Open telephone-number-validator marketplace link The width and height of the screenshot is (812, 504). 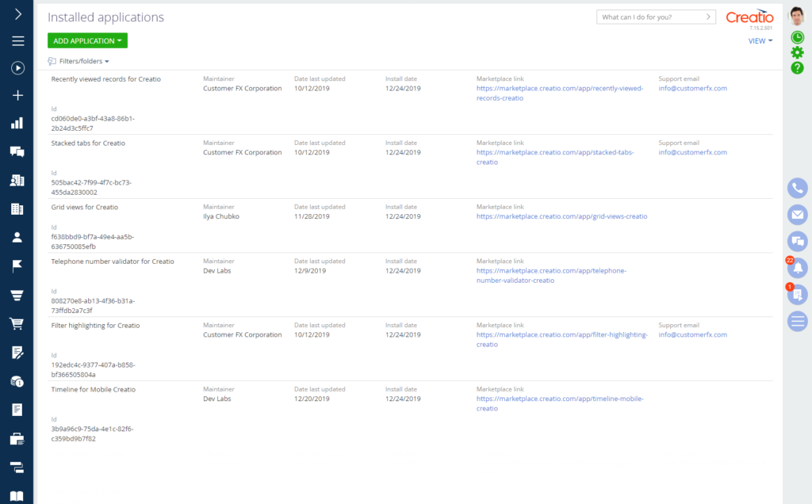click(x=552, y=275)
